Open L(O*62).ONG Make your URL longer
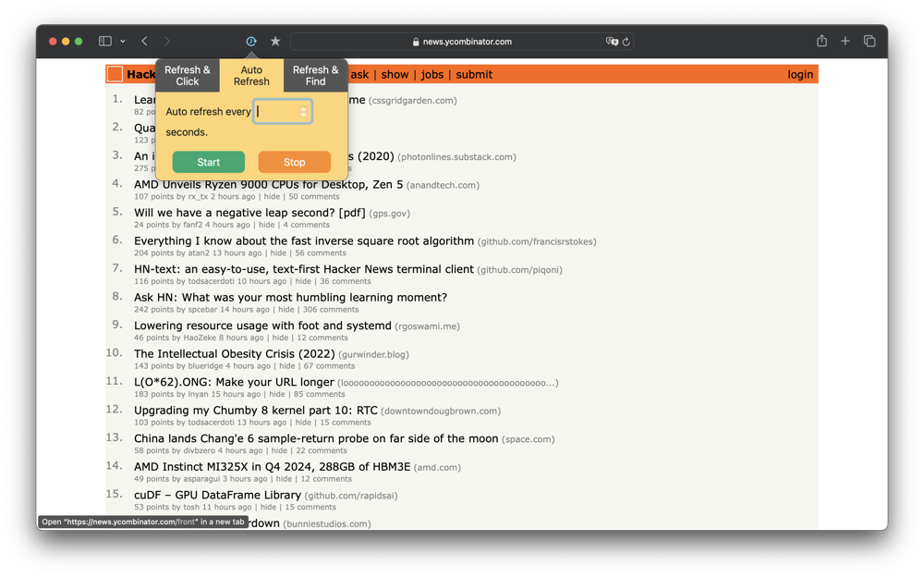Viewport: 924px width, 578px height. (x=234, y=382)
